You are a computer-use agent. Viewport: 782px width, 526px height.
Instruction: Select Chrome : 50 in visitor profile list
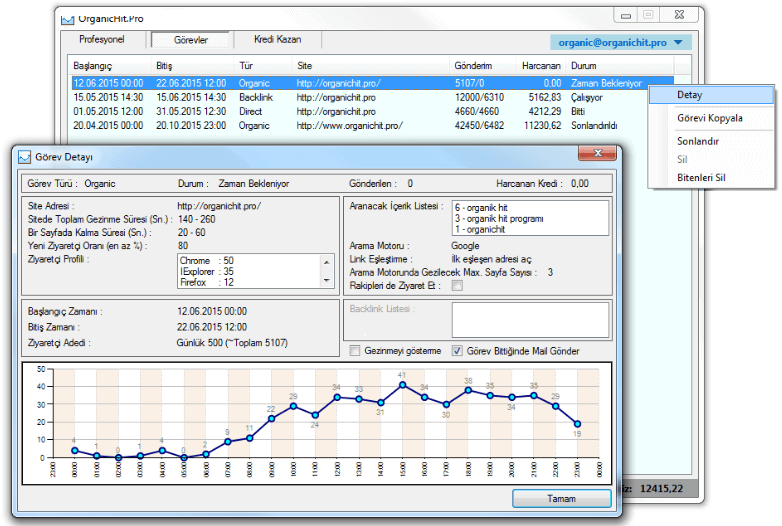coord(206,260)
